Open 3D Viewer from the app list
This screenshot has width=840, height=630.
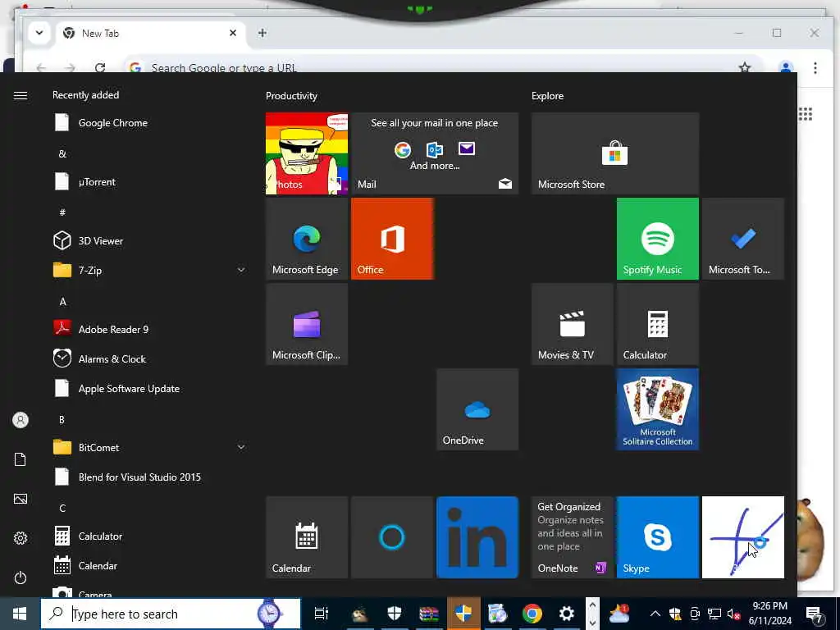(x=150, y=240)
